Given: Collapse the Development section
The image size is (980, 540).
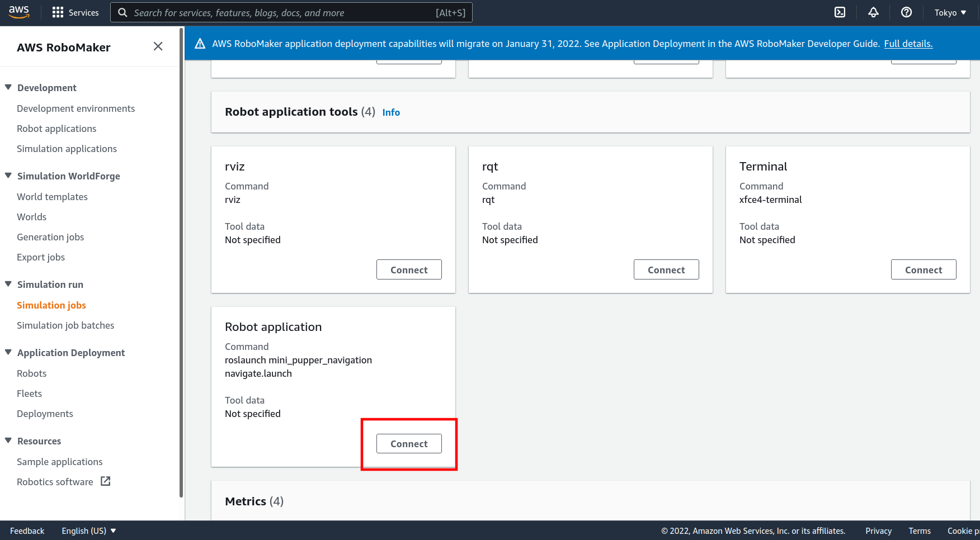Looking at the screenshot, I should coord(8,87).
